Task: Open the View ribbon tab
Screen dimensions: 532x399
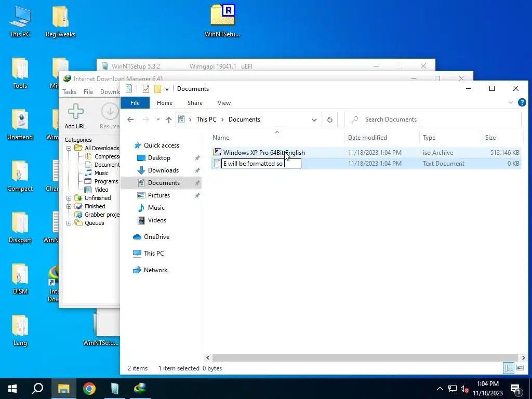Action: (224, 103)
